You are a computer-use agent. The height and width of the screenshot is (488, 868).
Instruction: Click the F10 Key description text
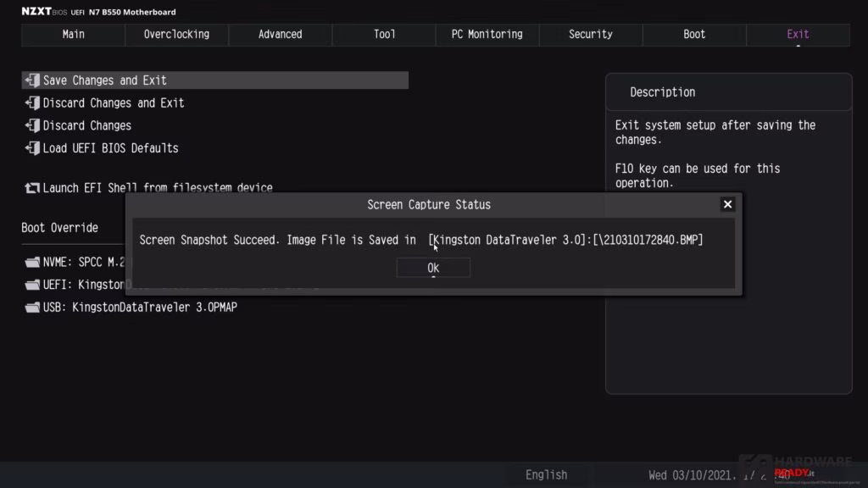pos(698,176)
